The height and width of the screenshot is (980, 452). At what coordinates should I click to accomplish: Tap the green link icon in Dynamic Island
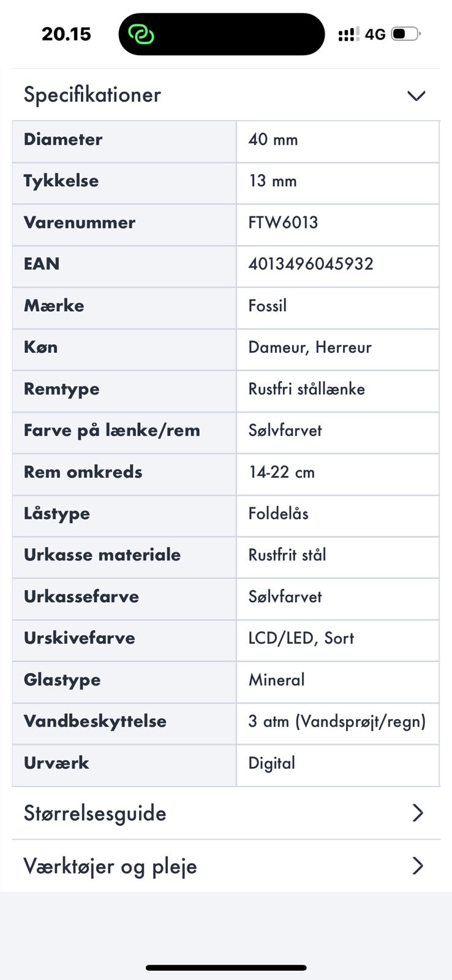tap(141, 34)
